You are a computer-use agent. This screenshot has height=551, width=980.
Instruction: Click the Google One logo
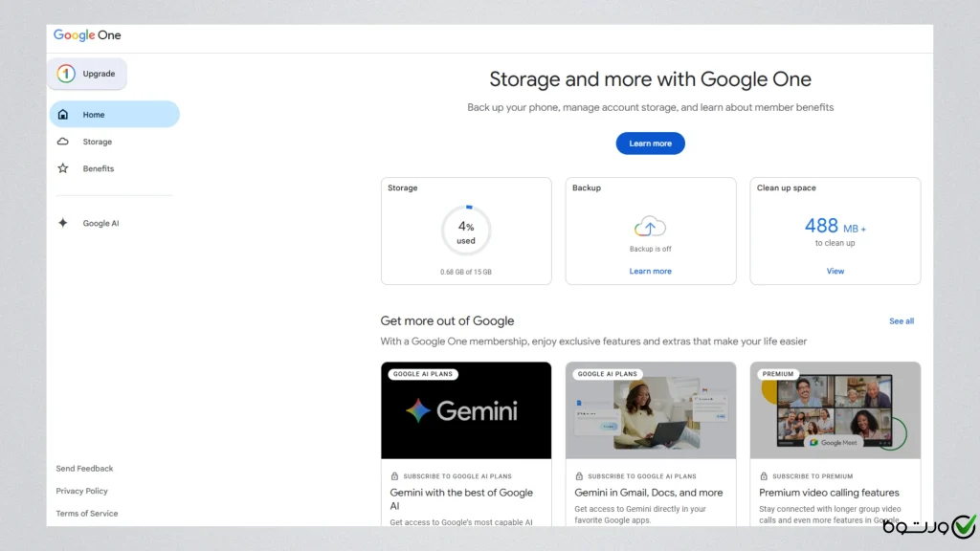(x=87, y=35)
